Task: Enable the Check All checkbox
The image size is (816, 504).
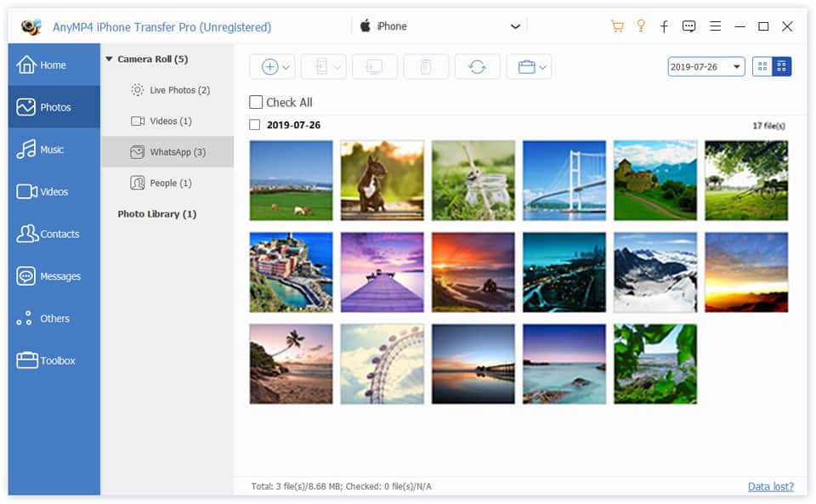Action: (x=256, y=103)
